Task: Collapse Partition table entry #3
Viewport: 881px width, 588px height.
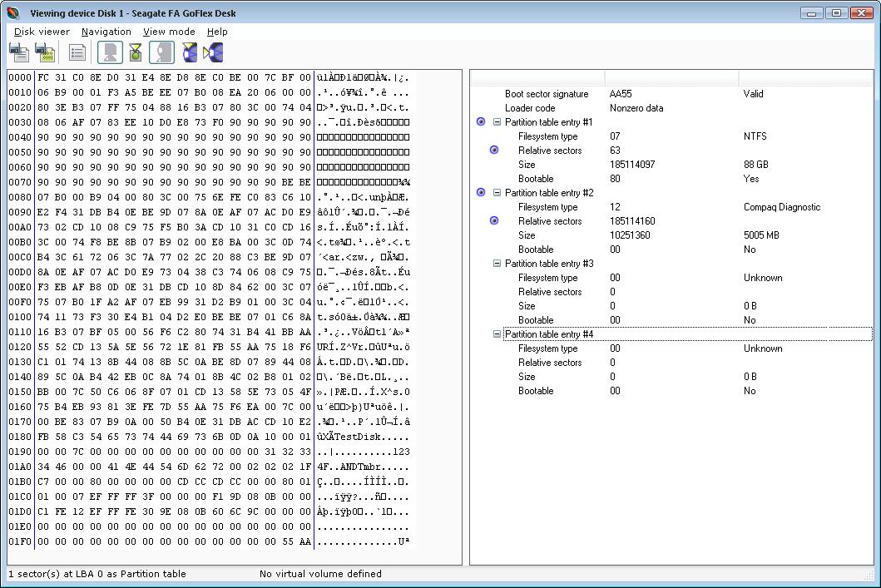Action: pyautogui.click(x=497, y=264)
